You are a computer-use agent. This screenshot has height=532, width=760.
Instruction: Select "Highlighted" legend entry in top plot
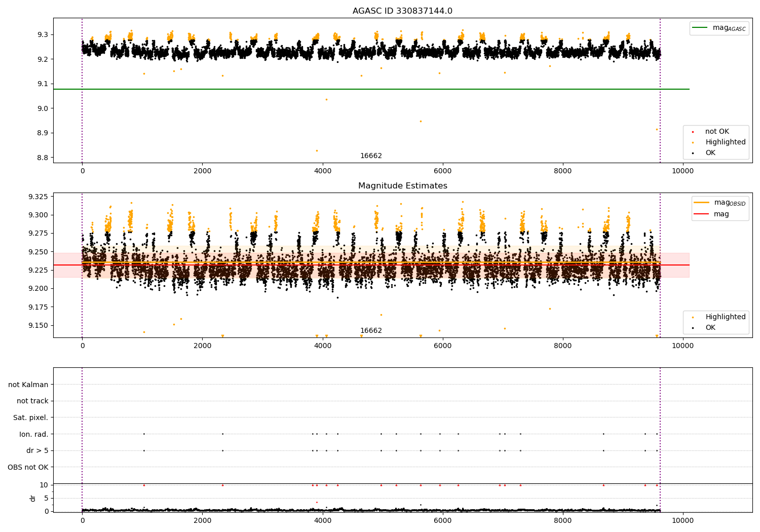(725, 142)
